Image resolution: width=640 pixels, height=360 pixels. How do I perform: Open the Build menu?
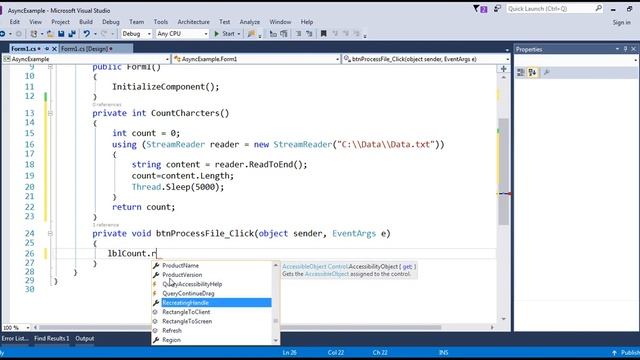click(86, 22)
